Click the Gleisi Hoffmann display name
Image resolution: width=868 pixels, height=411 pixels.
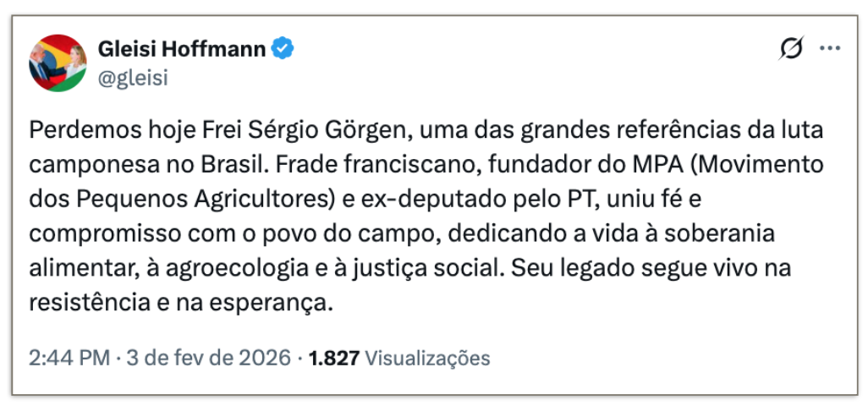(184, 50)
